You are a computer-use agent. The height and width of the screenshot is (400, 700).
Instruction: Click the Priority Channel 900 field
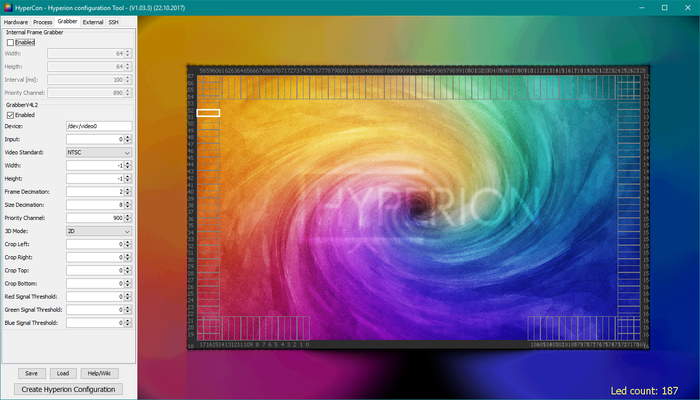click(92, 218)
